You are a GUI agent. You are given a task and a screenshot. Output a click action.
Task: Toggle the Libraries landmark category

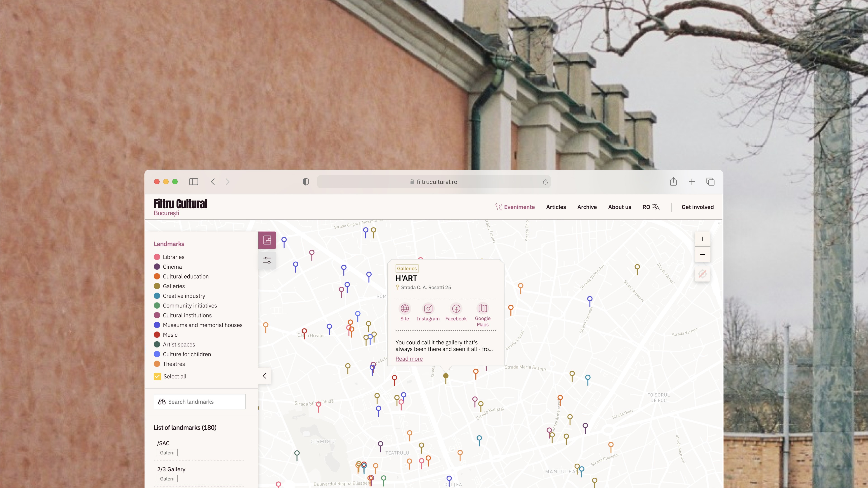click(157, 257)
